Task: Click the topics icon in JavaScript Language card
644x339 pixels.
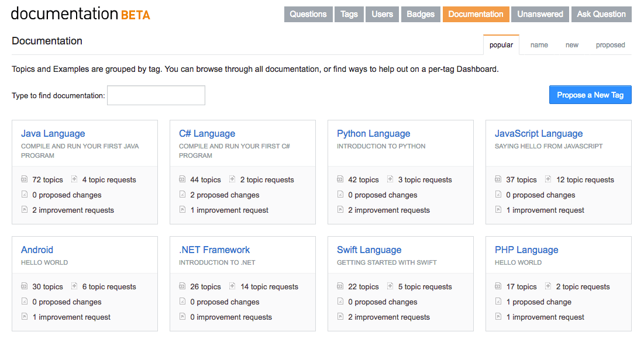Action: pos(498,179)
